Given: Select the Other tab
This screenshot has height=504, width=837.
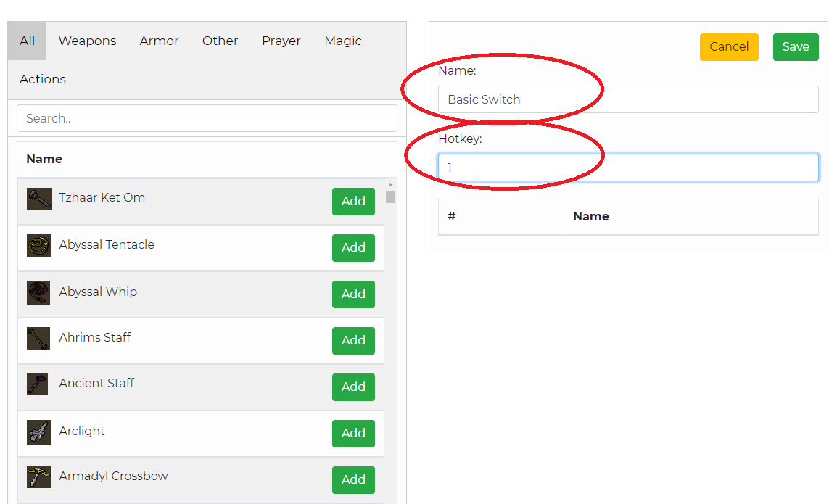Looking at the screenshot, I should 220,41.
